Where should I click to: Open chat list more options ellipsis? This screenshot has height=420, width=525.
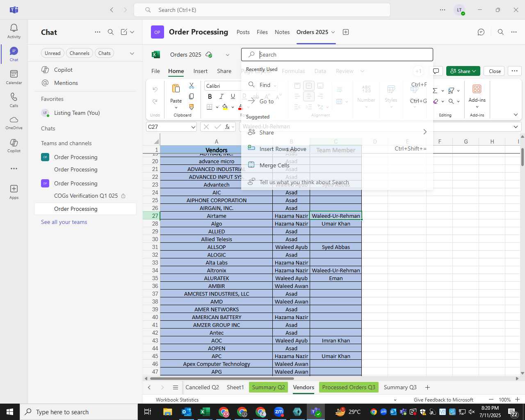[98, 32]
